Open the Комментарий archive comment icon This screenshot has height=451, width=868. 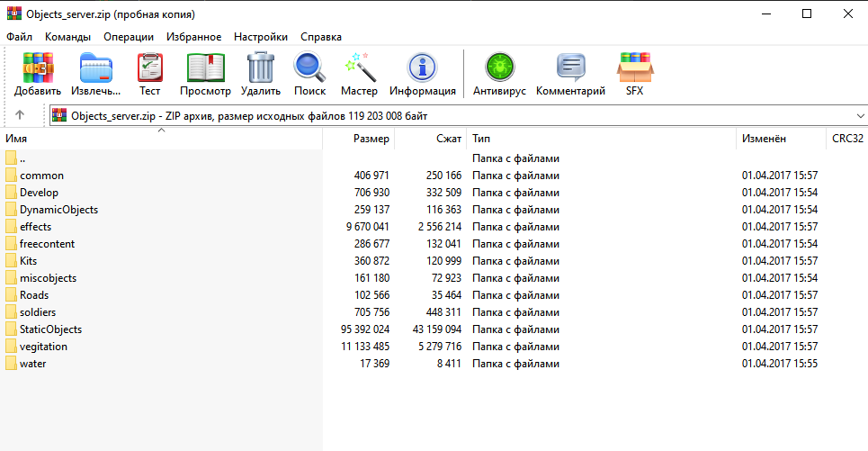point(570,69)
